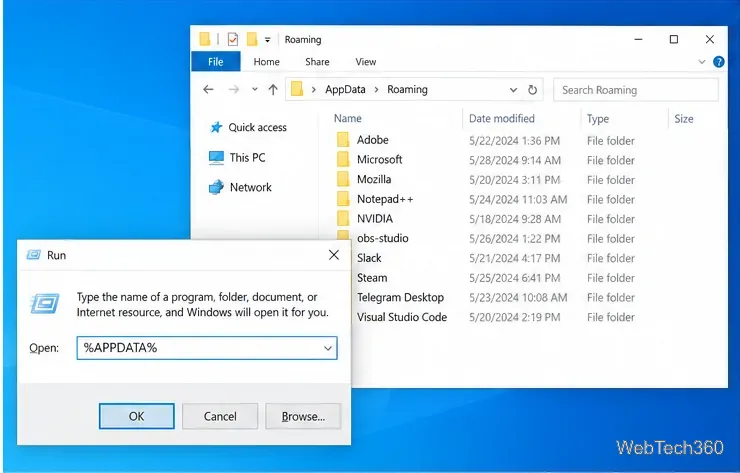Open the recent locations chevron
Screen dimensions: 740x473
[x=254, y=89]
